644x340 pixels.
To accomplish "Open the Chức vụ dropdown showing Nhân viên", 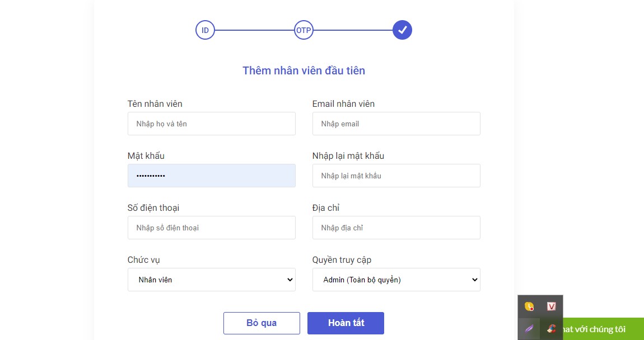I will [211, 280].
